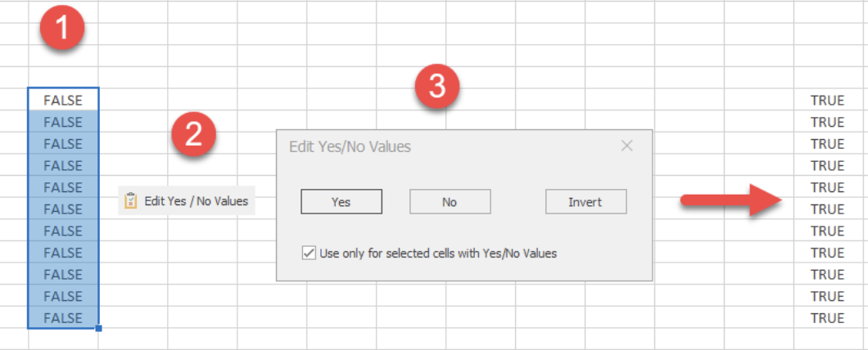Click the red step 2 circle marker
Viewport: 868px width, 350px height.
coord(192,134)
